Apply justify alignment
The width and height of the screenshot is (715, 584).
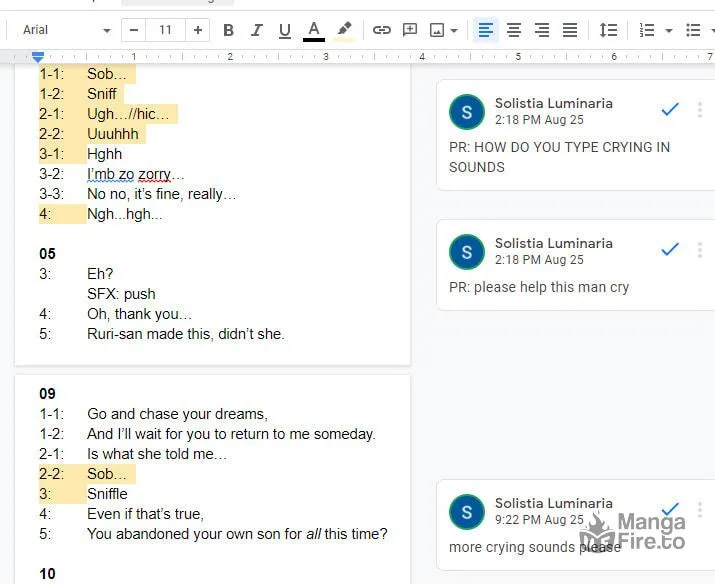[570, 30]
